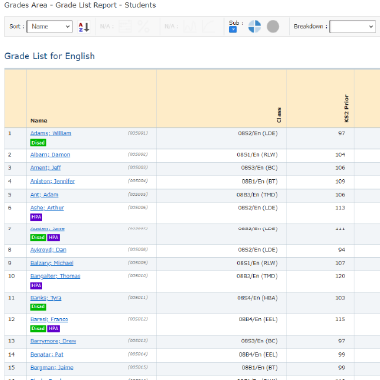The image size is (380, 380).
Task: Click the greyed-out table grid icon
Action: pyautogui.click(x=125, y=27)
